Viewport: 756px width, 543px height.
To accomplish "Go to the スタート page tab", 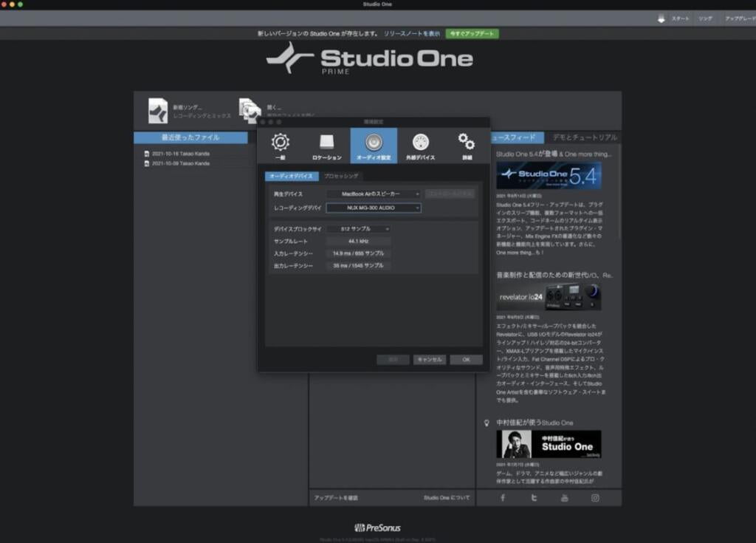I will click(680, 18).
